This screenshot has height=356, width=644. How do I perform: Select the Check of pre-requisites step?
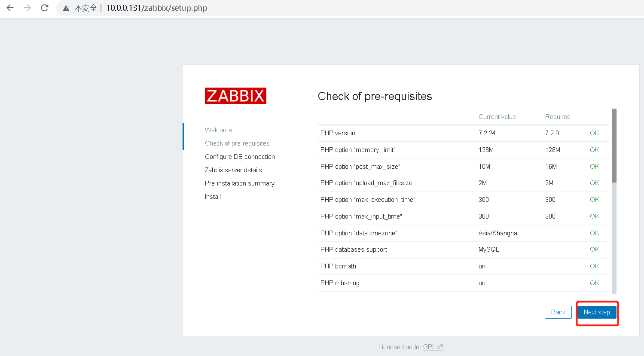pyautogui.click(x=237, y=143)
